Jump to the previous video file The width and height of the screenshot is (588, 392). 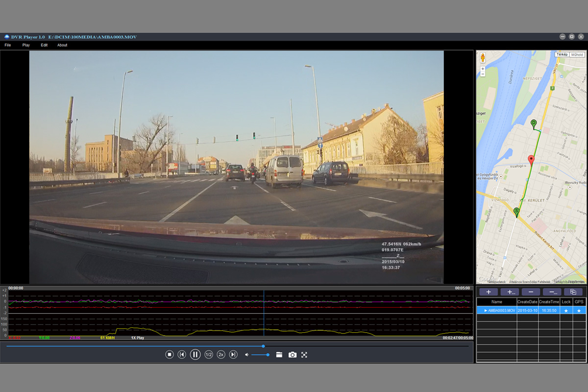coord(182,355)
